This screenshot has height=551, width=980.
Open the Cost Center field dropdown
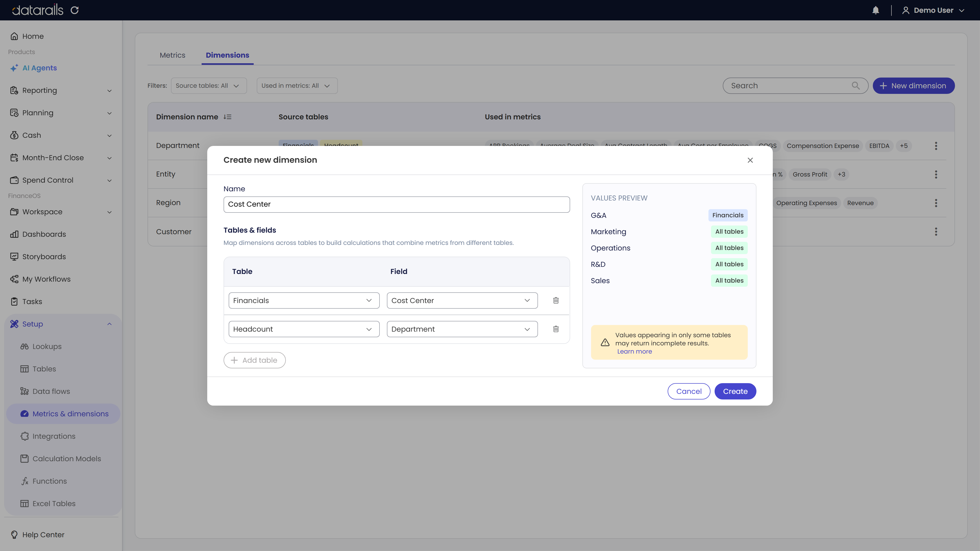tap(462, 300)
